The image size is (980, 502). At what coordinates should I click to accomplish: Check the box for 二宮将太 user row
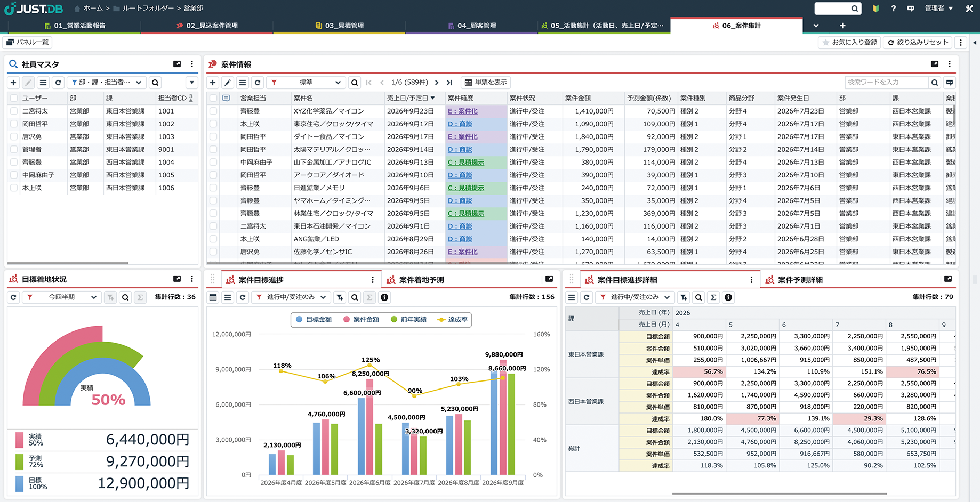14,111
